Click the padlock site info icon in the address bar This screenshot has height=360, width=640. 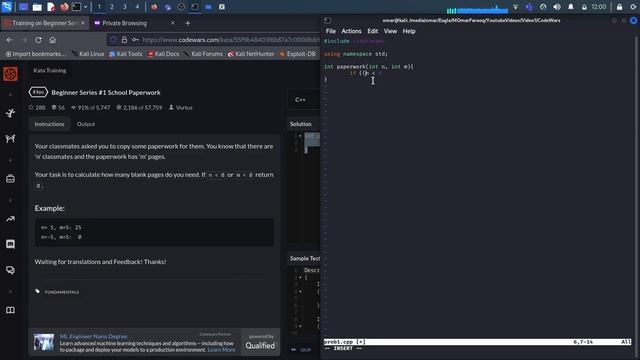(x=124, y=40)
